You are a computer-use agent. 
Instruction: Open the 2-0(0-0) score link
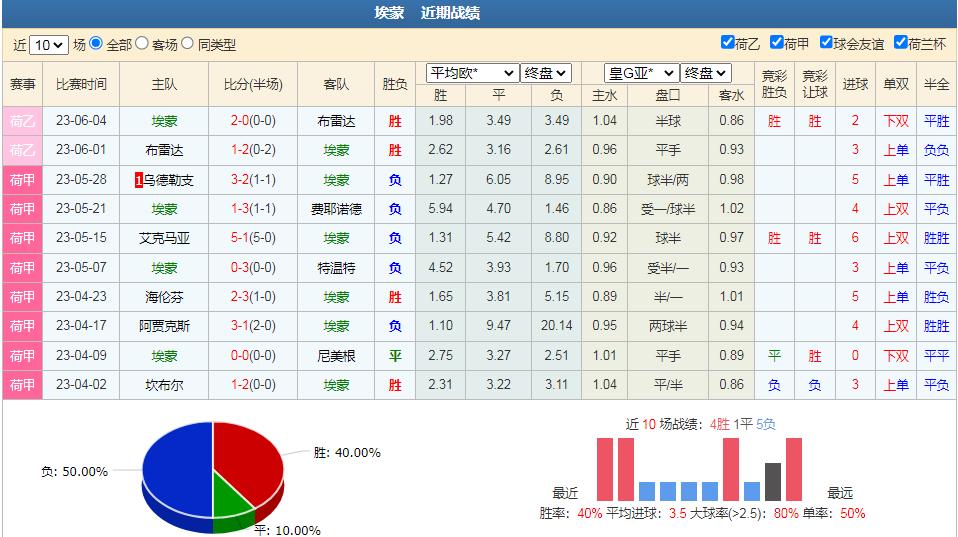tap(253, 121)
